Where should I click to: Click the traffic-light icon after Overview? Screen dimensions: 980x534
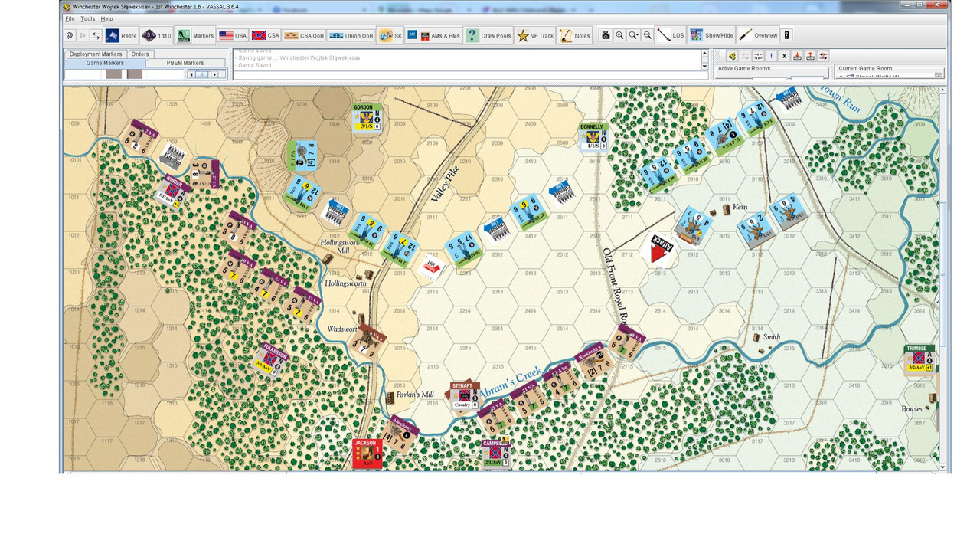tap(786, 35)
